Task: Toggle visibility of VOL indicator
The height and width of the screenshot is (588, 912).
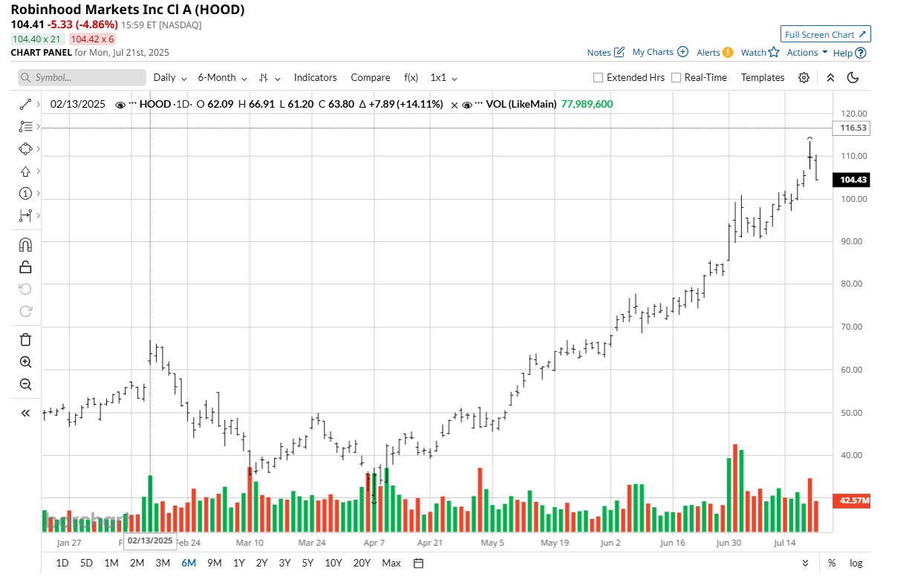Action: 467,105
